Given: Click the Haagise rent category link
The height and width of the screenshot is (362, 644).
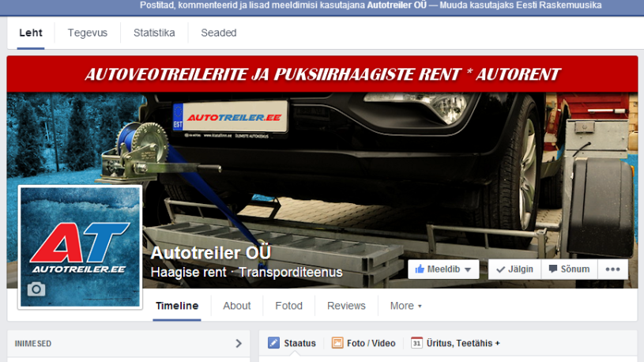Looking at the screenshot, I should click(x=189, y=272).
